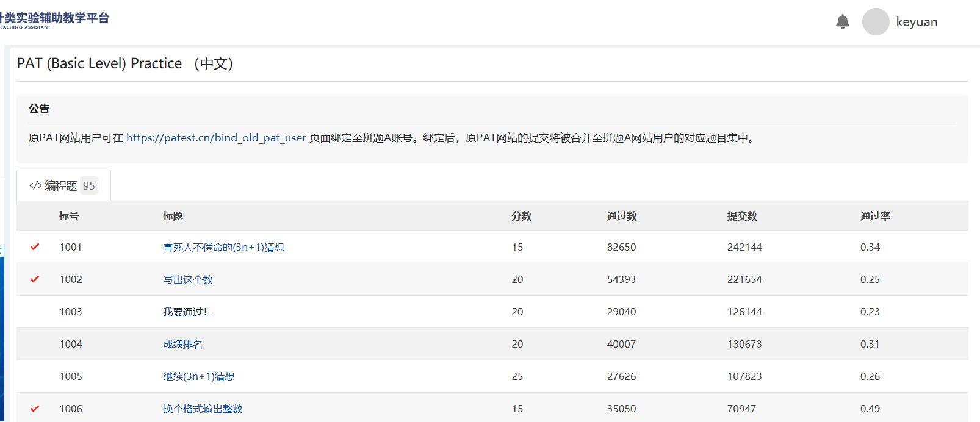Click submission count 70947
Viewport: 980px width, 422px height.
(x=741, y=409)
